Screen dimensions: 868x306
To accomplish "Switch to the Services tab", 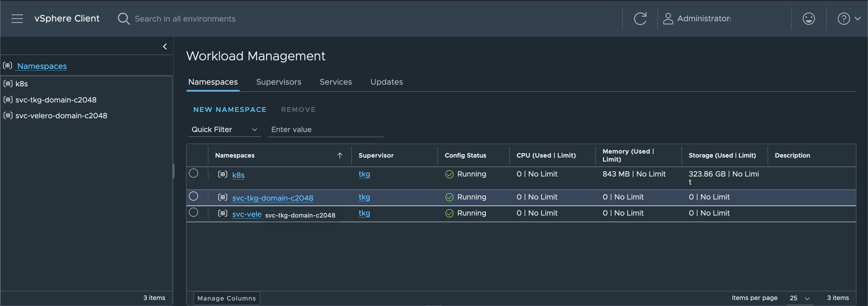I will (336, 82).
